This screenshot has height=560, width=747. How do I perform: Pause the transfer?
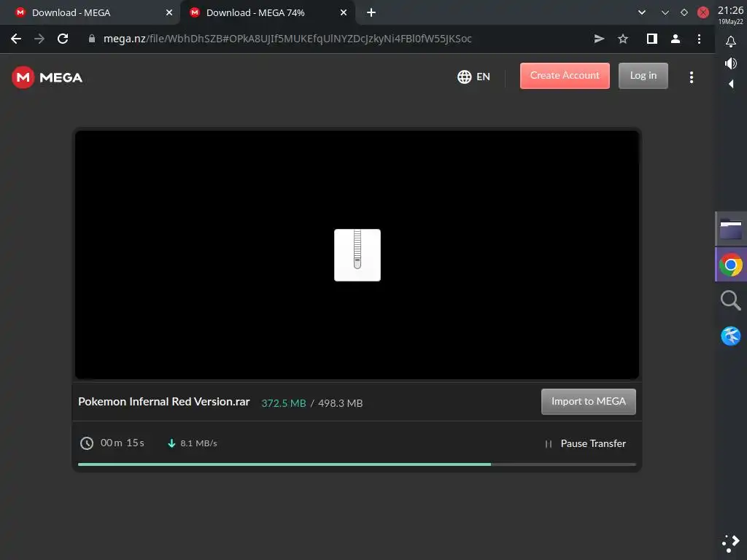[x=586, y=443]
